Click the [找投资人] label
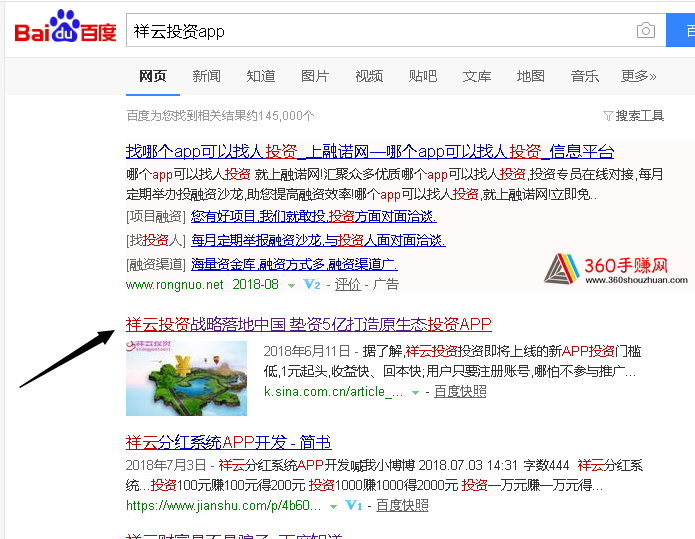This screenshot has width=695, height=539. tap(156, 240)
